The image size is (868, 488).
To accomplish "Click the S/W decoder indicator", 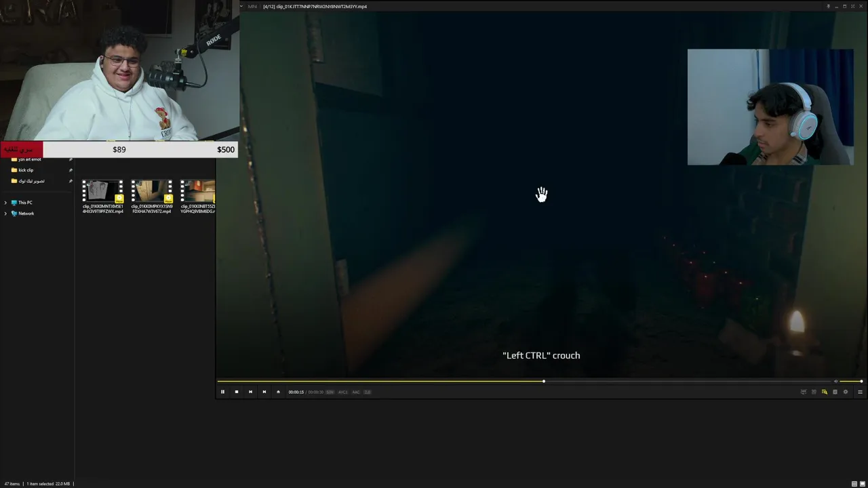I will [x=330, y=392].
